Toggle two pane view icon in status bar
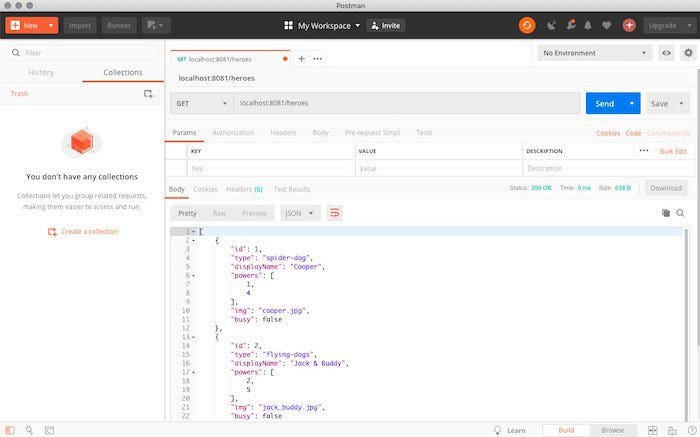The image size is (700, 437). point(652,430)
